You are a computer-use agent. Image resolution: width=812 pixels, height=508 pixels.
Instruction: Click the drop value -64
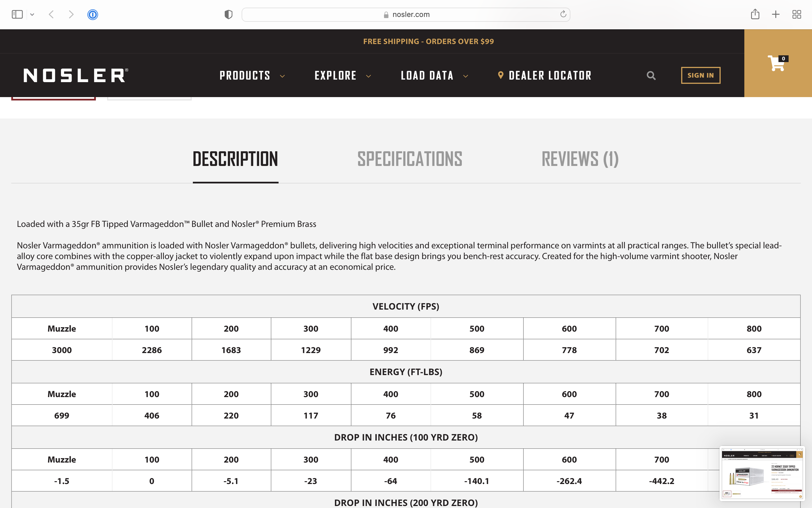[390, 481]
